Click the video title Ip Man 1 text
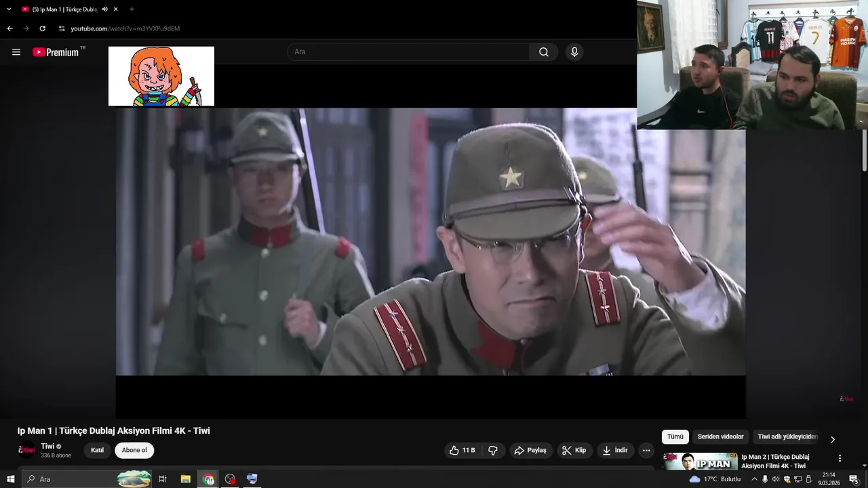The width and height of the screenshot is (868, 488). tap(114, 431)
